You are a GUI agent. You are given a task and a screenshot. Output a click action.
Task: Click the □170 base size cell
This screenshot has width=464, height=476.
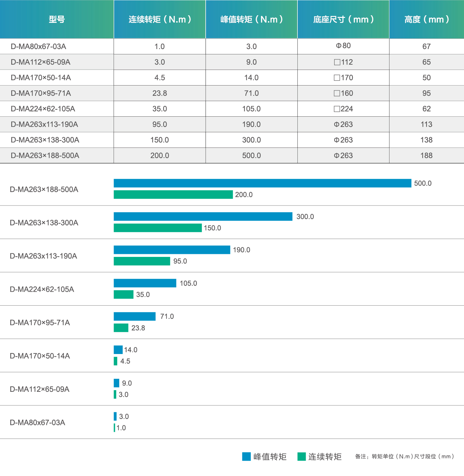[343, 78]
